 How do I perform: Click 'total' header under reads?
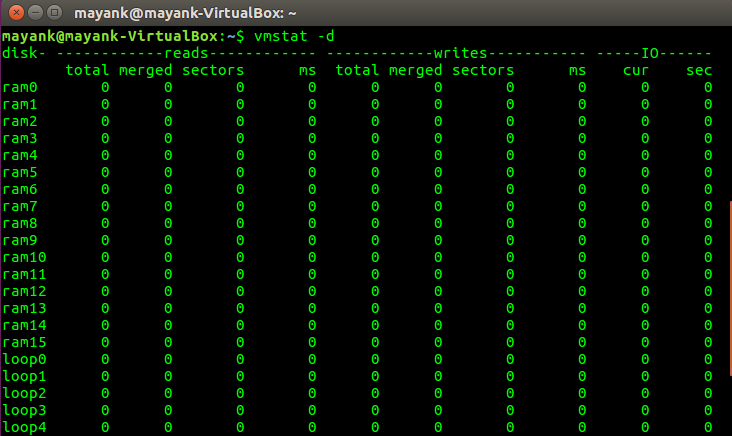click(x=87, y=70)
